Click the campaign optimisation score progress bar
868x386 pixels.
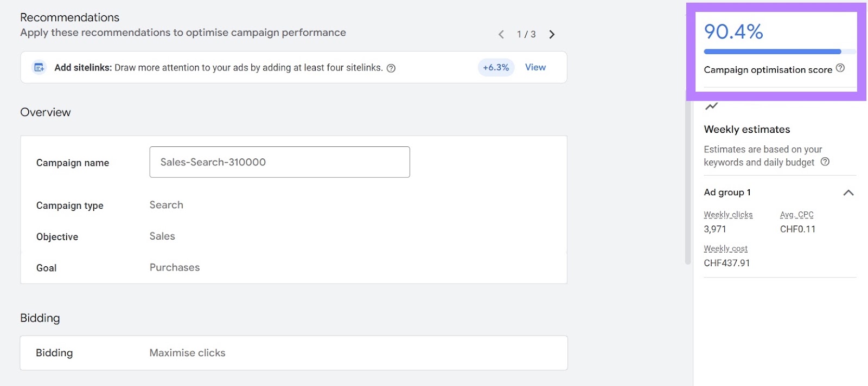[771, 51]
